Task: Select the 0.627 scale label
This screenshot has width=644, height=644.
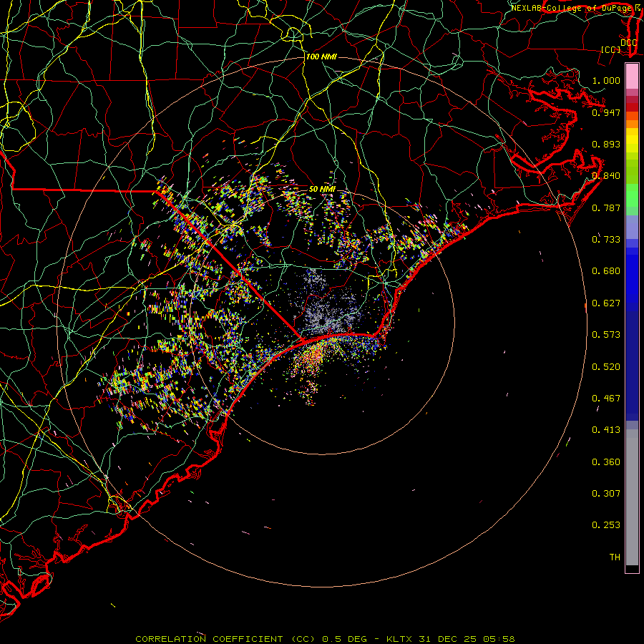Action: [606, 303]
